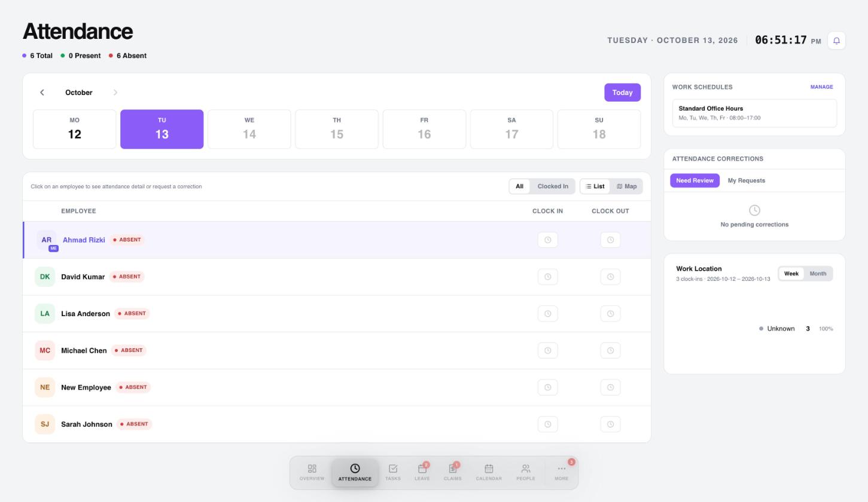Switch filter to Clocked In
Image resolution: width=868 pixels, height=502 pixels.
click(x=553, y=186)
